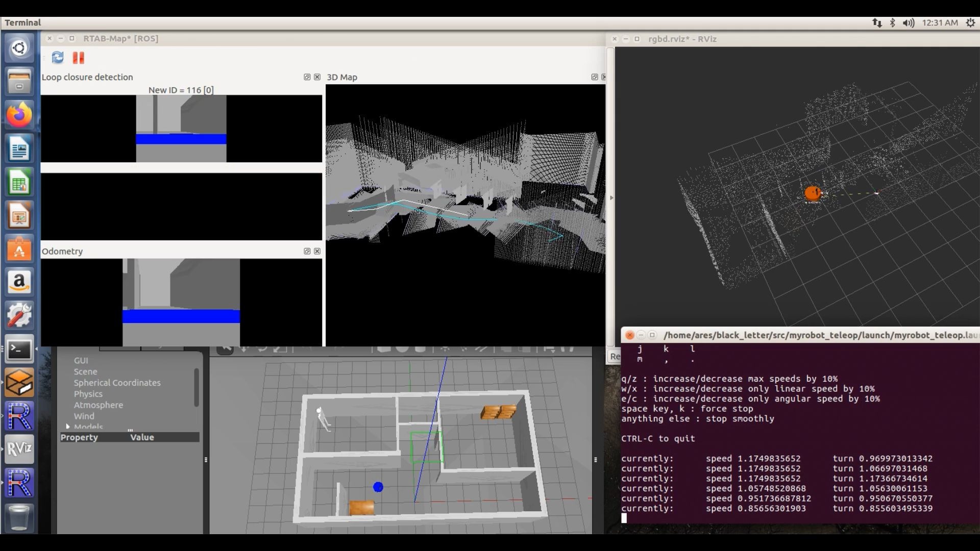Open the system gear session menu
980x551 pixels.
[x=970, y=22]
